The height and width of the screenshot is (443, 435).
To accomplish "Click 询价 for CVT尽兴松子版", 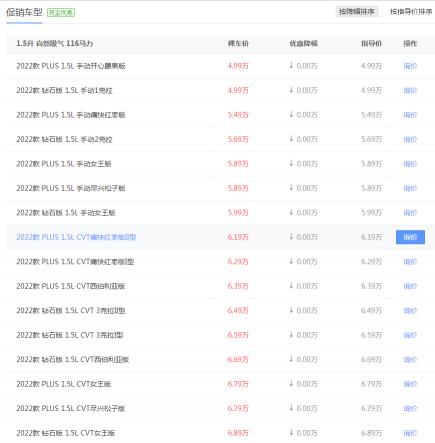I will coord(410,408).
